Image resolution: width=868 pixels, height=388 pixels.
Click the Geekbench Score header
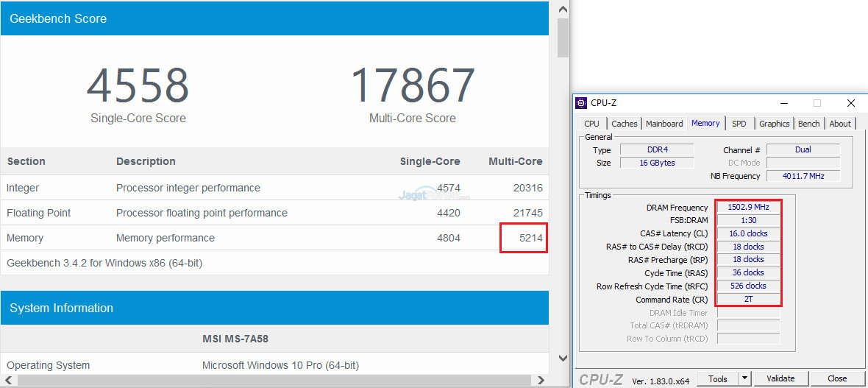click(274, 18)
